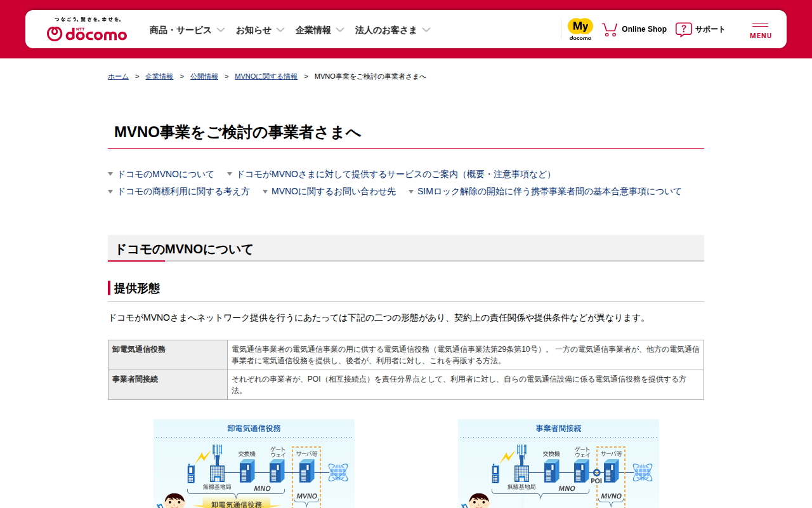Click the 公開情報 breadcrumb link

(x=204, y=76)
